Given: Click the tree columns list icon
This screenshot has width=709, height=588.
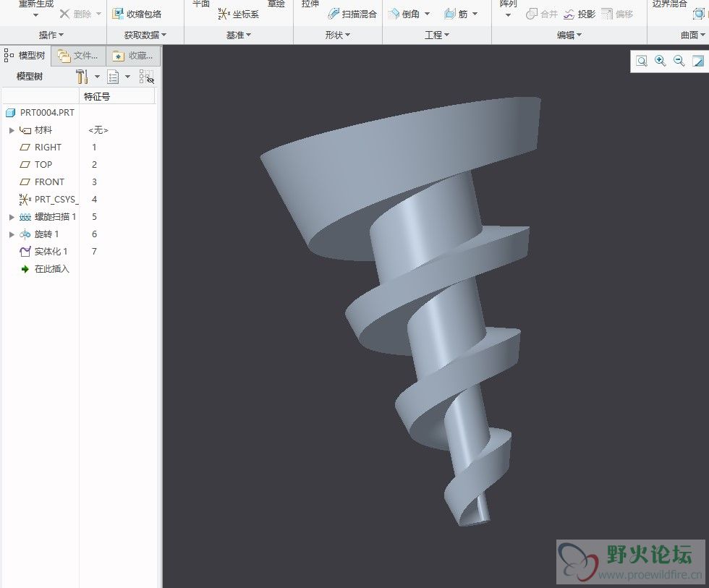Looking at the screenshot, I should (113, 77).
